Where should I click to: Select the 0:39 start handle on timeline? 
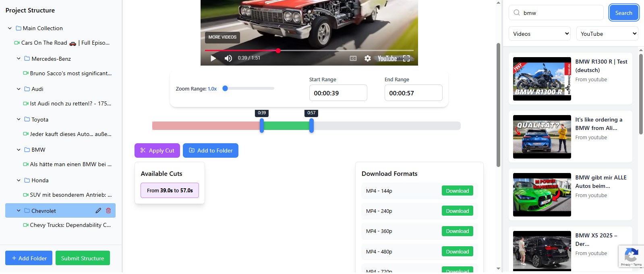262,126
